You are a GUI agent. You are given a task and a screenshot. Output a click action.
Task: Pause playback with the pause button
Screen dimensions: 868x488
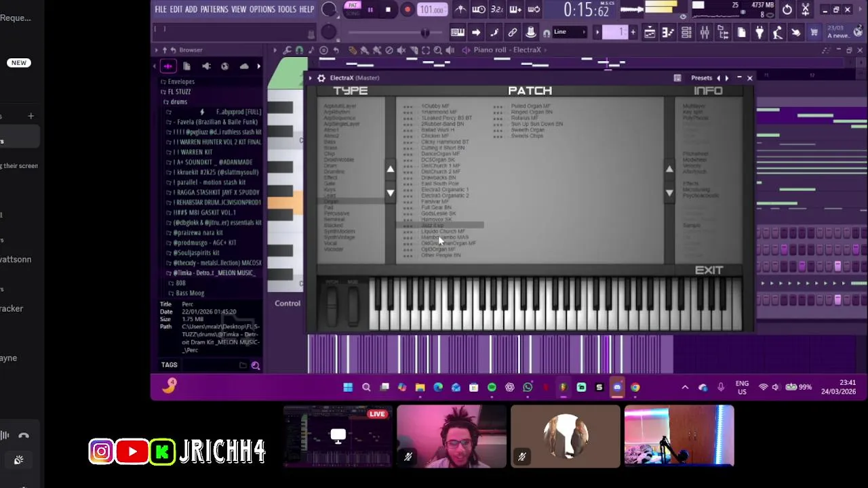(370, 9)
